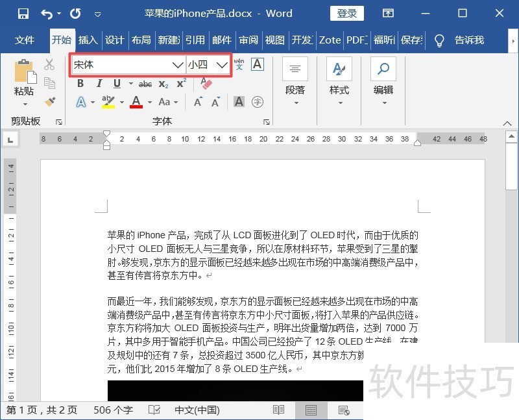Open the Zotero ribbon tab

point(330,40)
